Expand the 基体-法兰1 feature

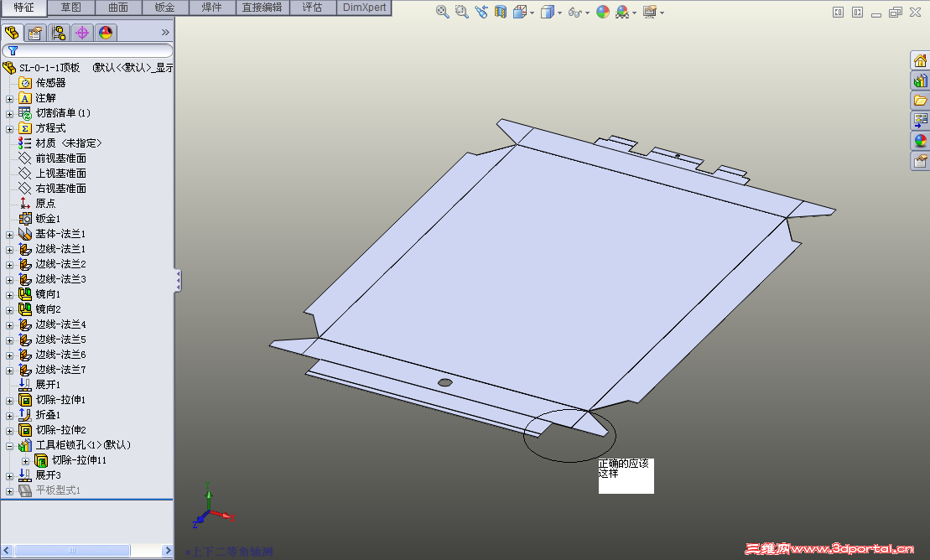click(x=9, y=235)
